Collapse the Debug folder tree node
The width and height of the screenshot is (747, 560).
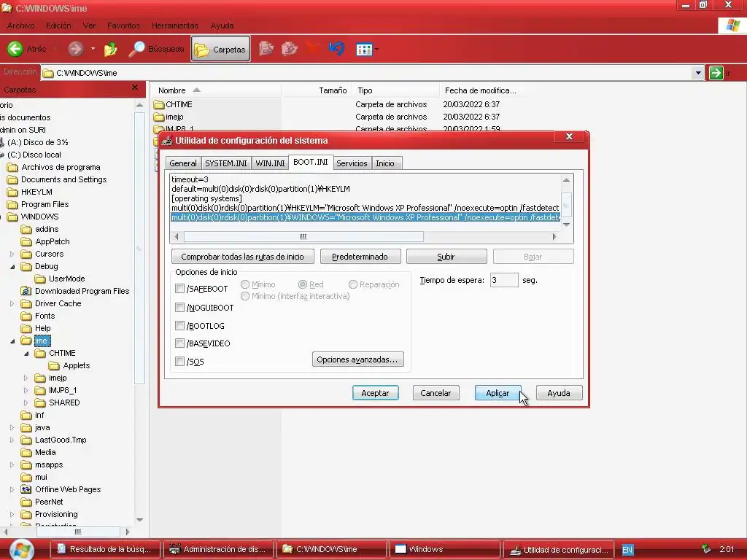tap(12, 267)
